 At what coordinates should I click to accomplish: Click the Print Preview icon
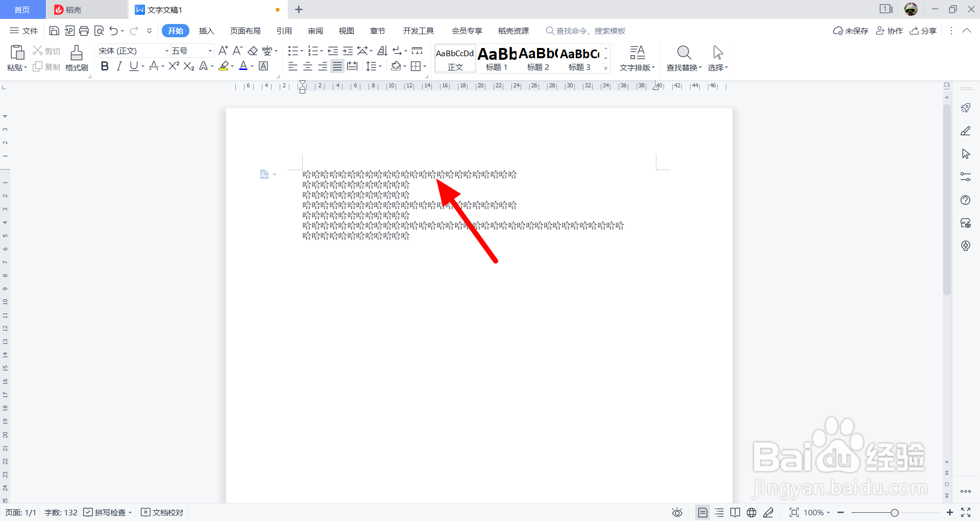[99, 31]
